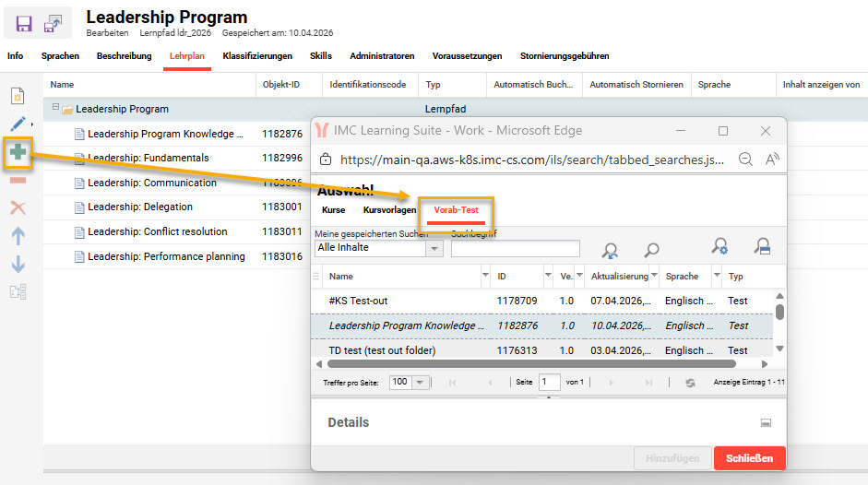Collapse the Leadership Program tree folder
The width and height of the screenshot is (868, 485).
tap(56, 108)
